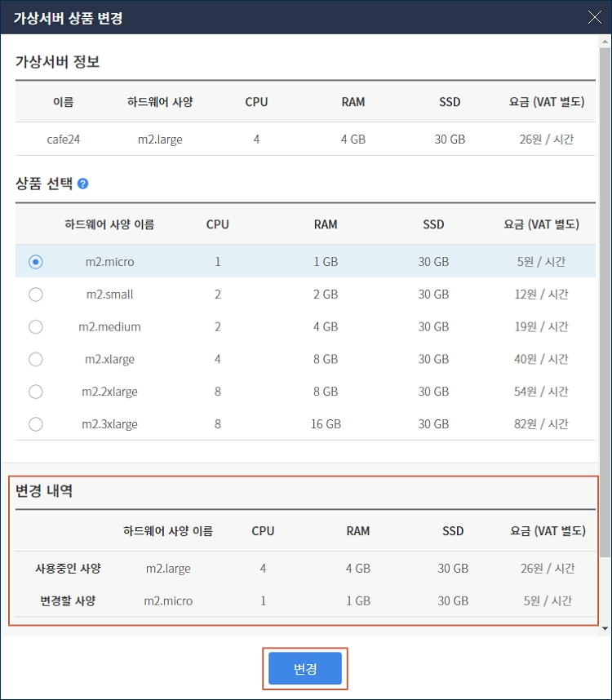This screenshot has width=612, height=700.
Task: Click the 사용중인 사양 row label
Action: pos(68,569)
